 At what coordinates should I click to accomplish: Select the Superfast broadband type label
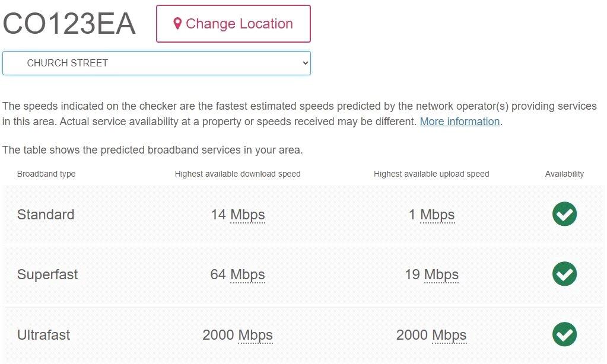[47, 274]
